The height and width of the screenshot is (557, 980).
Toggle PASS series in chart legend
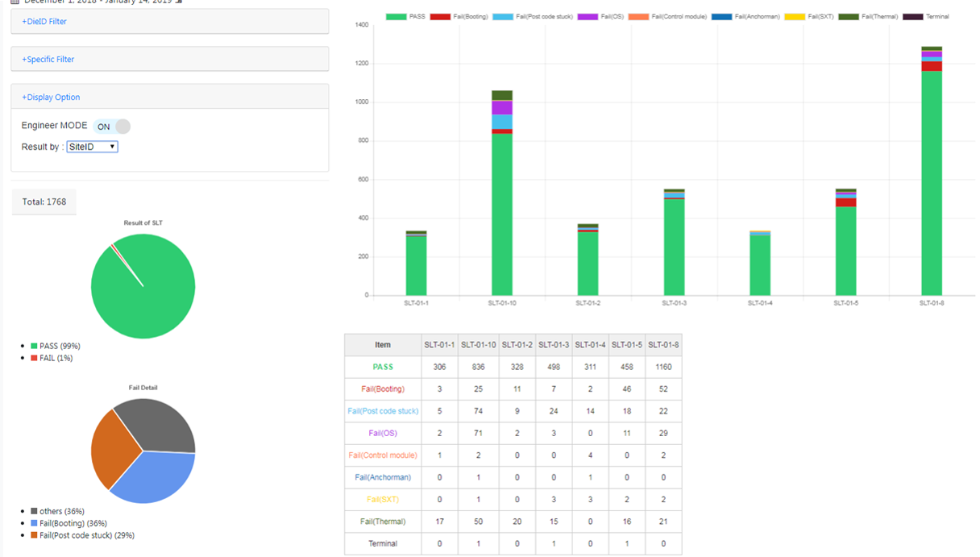tap(405, 16)
